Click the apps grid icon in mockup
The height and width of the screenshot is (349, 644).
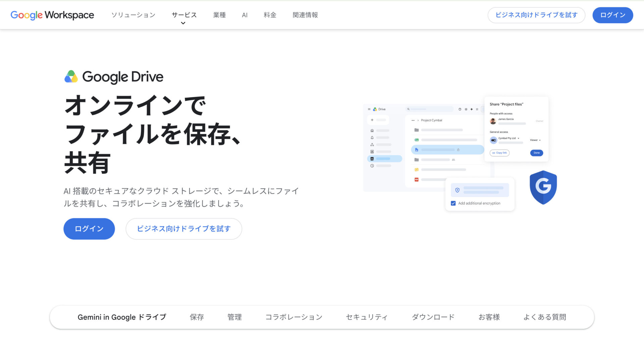click(x=477, y=109)
